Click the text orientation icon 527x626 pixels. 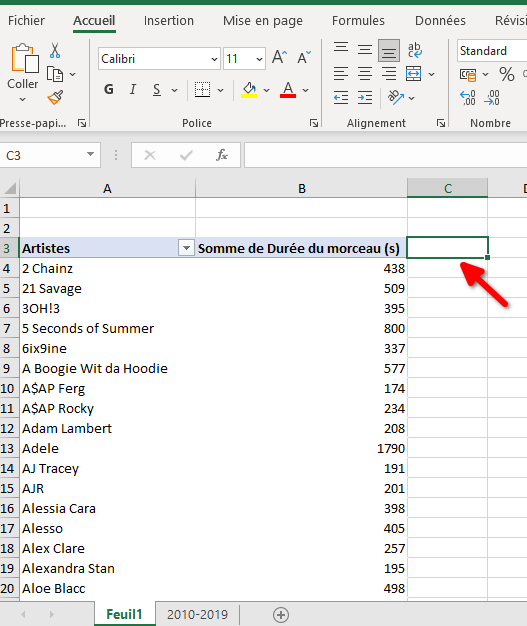[396, 97]
